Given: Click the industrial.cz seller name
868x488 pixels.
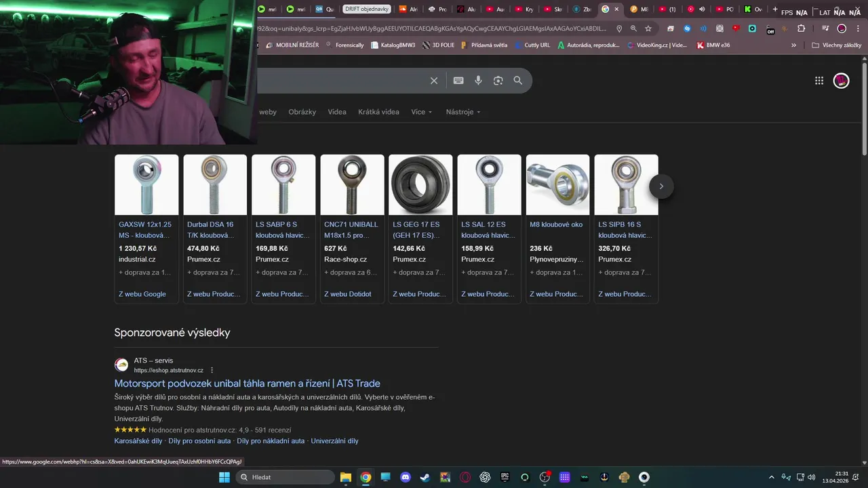Looking at the screenshot, I should pos(137,260).
